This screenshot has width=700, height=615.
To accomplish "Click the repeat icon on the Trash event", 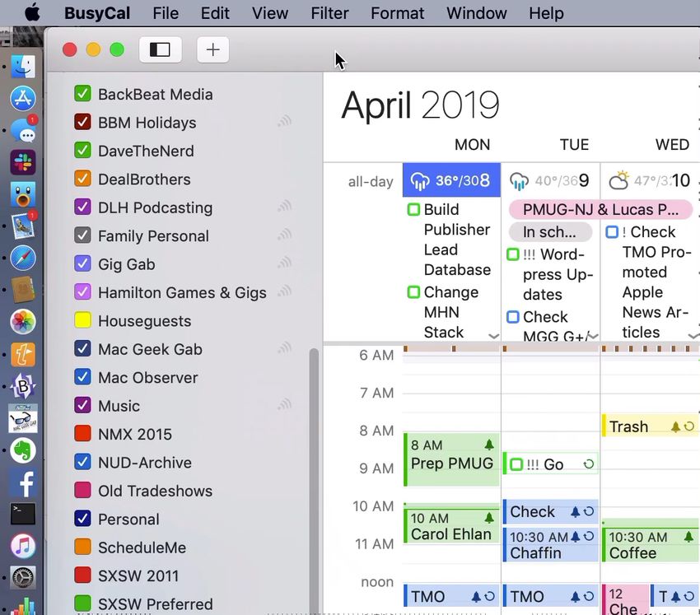I will coord(689,426).
